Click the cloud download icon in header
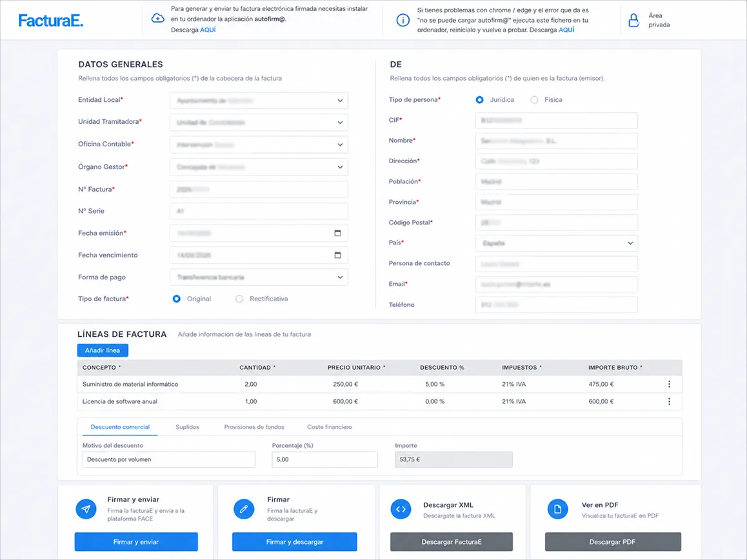 [157, 19]
